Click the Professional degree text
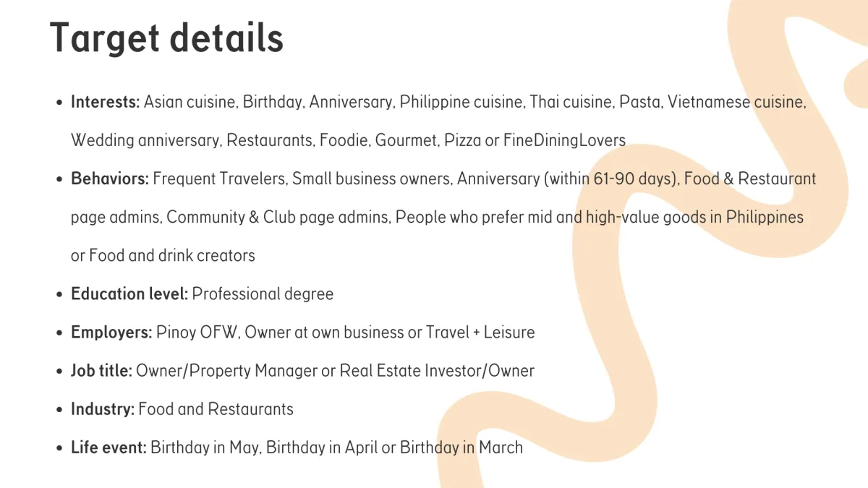 (x=263, y=294)
